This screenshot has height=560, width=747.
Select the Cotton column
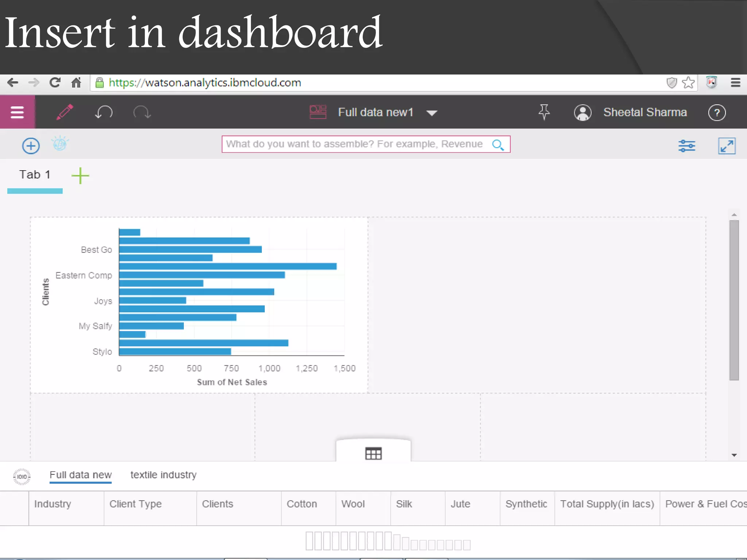[309, 508]
